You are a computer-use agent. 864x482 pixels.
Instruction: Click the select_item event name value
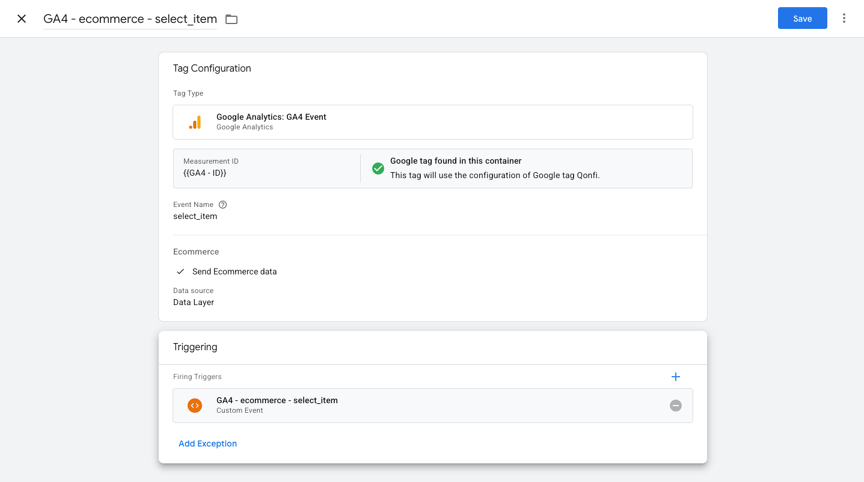click(195, 216)
